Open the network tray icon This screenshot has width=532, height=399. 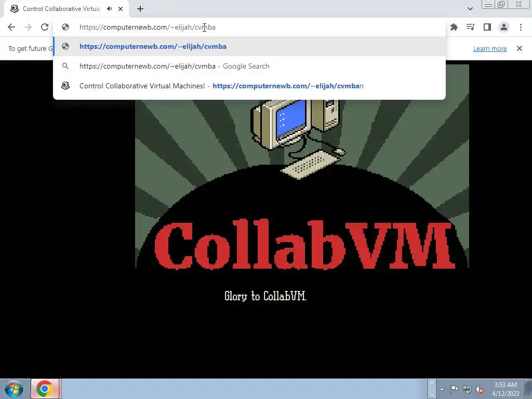click(x=467, y=389)
